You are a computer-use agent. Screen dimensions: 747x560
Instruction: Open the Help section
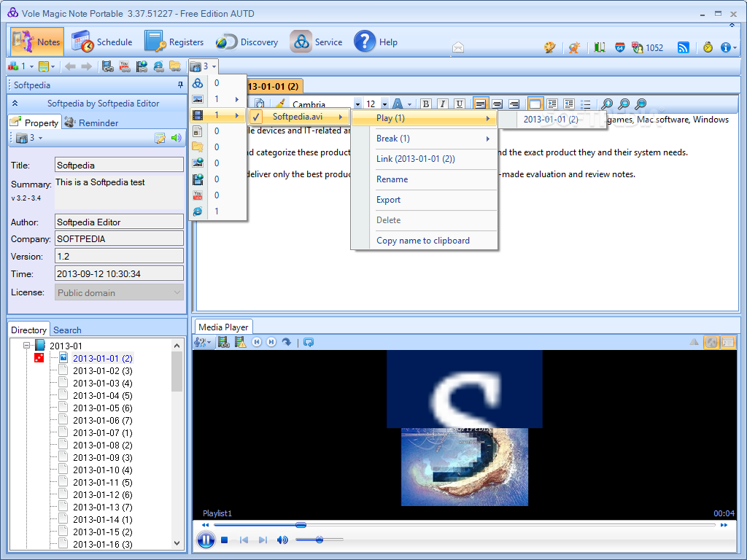[376, 42]
